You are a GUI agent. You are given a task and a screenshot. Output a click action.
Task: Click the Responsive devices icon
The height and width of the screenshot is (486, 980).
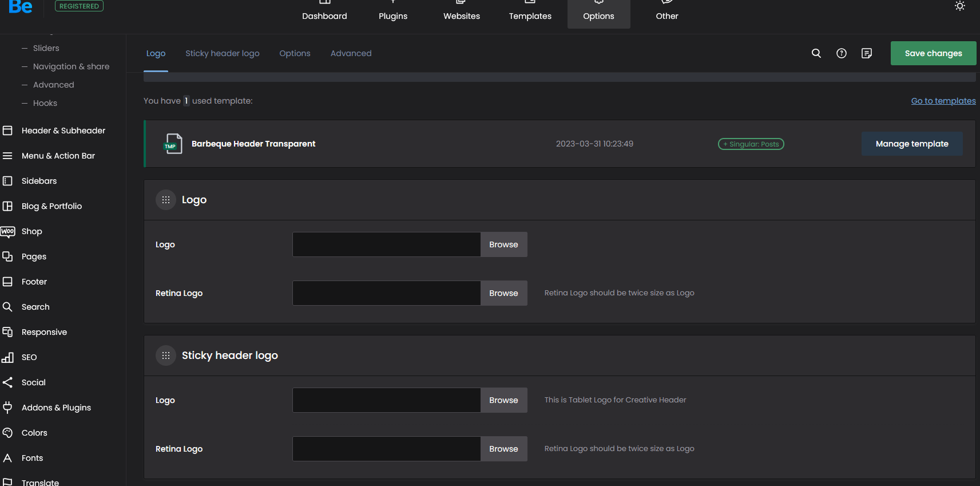(7, 332)
